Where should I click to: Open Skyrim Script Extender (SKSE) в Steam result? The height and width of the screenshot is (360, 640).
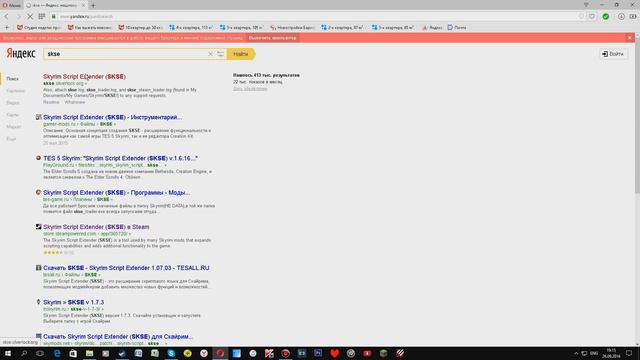96,227
